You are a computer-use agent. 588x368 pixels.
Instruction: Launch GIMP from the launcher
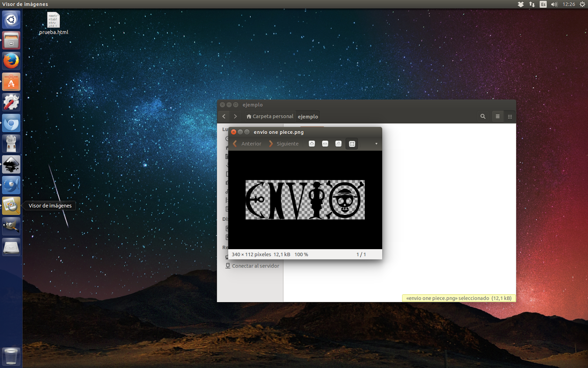point(11,226)
